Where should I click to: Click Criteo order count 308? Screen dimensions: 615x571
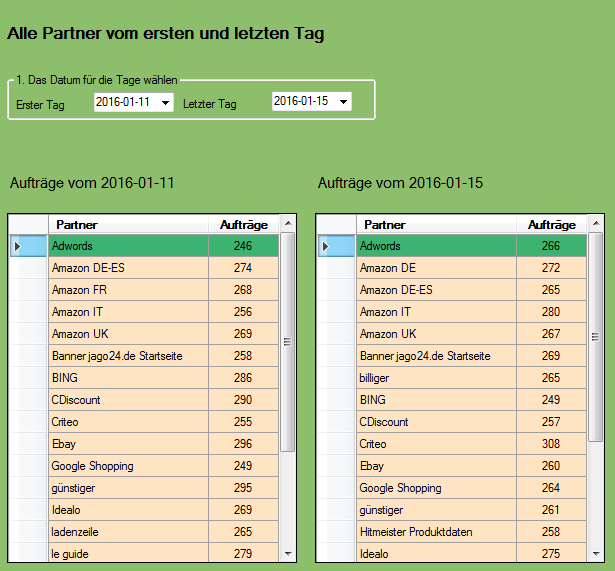click(551, 444)
